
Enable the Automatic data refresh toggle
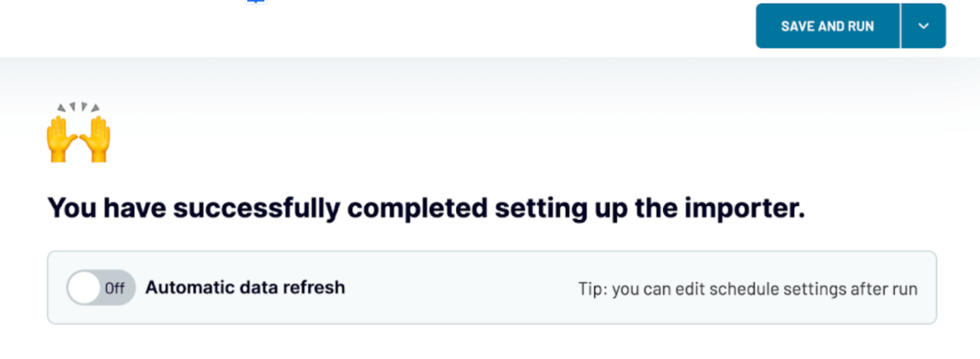point(101,288)
